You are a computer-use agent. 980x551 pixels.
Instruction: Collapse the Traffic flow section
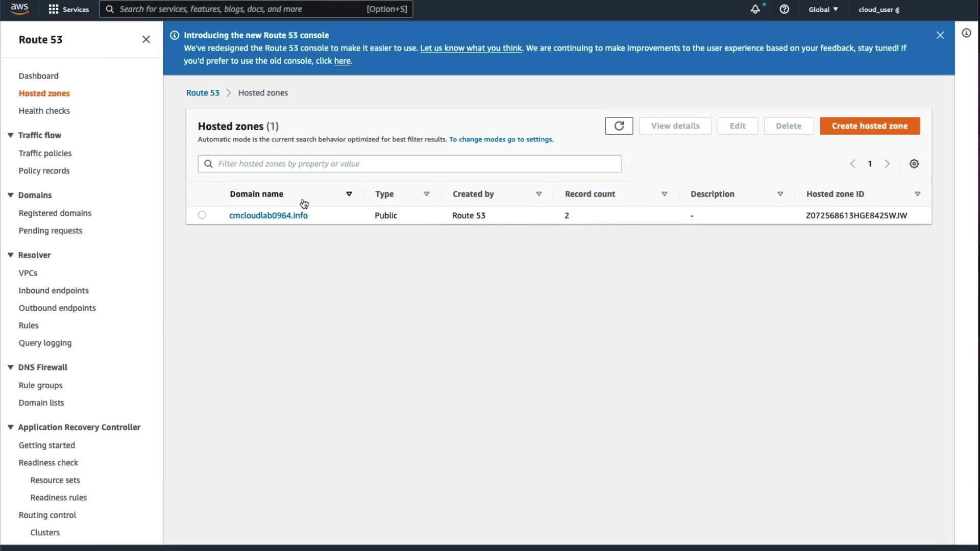point(10,135)
